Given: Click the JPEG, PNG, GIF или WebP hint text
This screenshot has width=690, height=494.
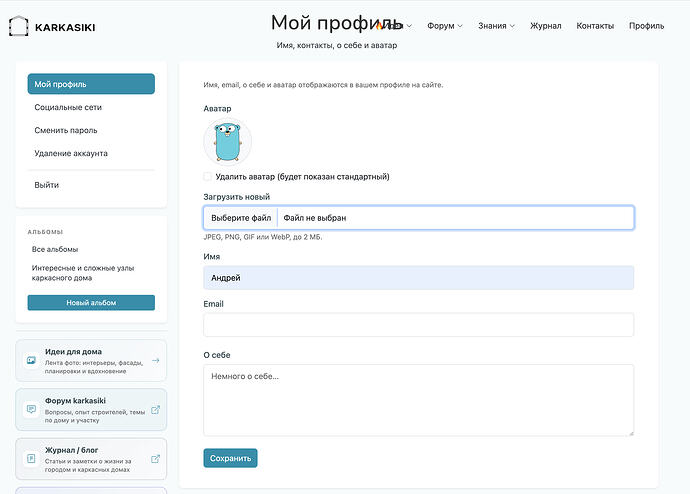Looking at the screenshot, I should coord(263,237).
